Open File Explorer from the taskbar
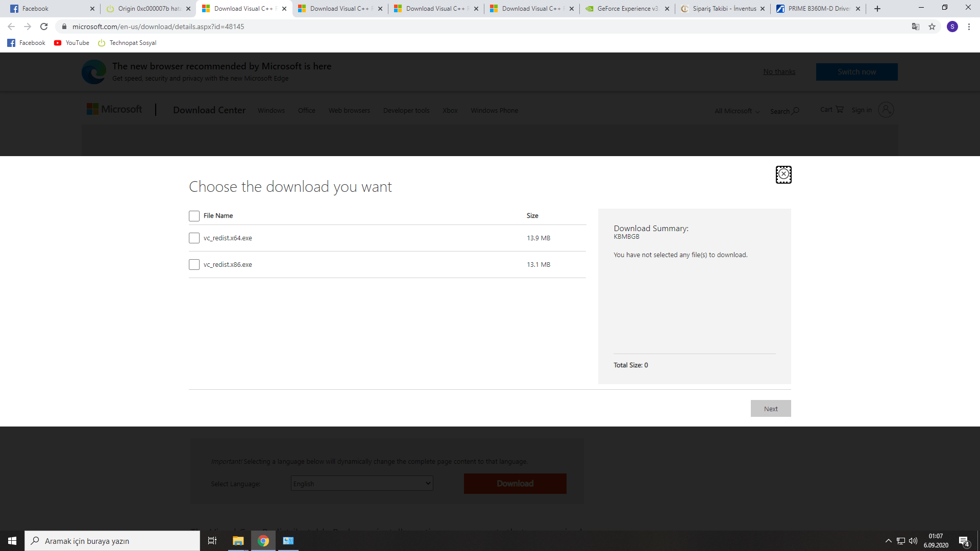 point(238,541)
